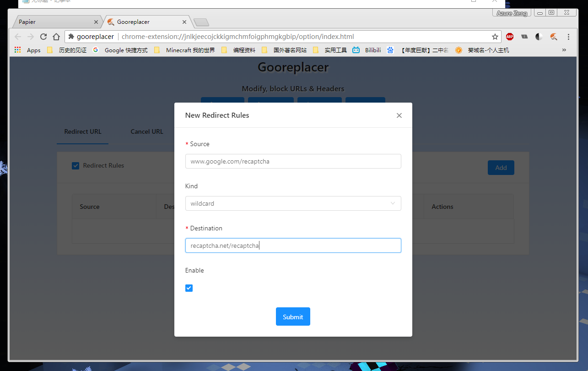Open the browser home page
The image size is (588, 371).
point(56,37)
